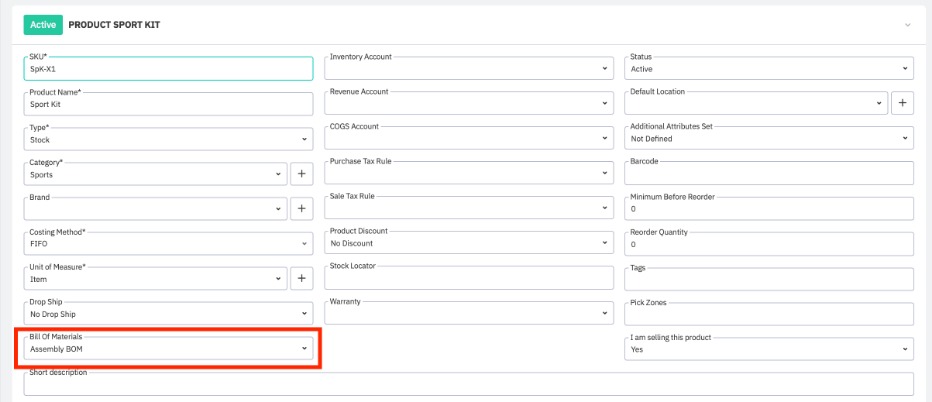Click the plus icon beside Brand
This screenshot has width=932, height=402.
coord(301,209)
